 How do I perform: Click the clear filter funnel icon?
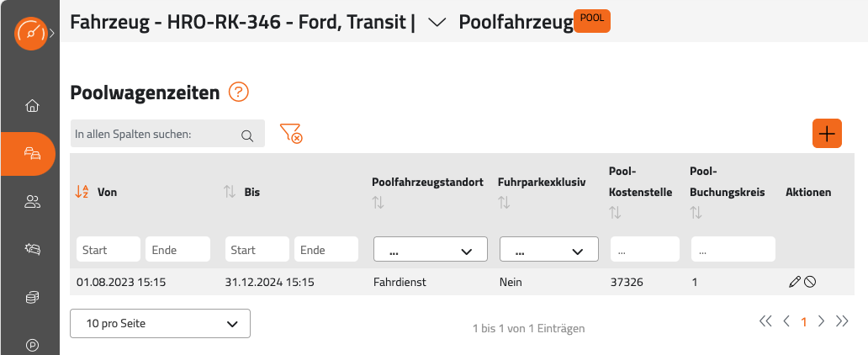click(291, 134)
